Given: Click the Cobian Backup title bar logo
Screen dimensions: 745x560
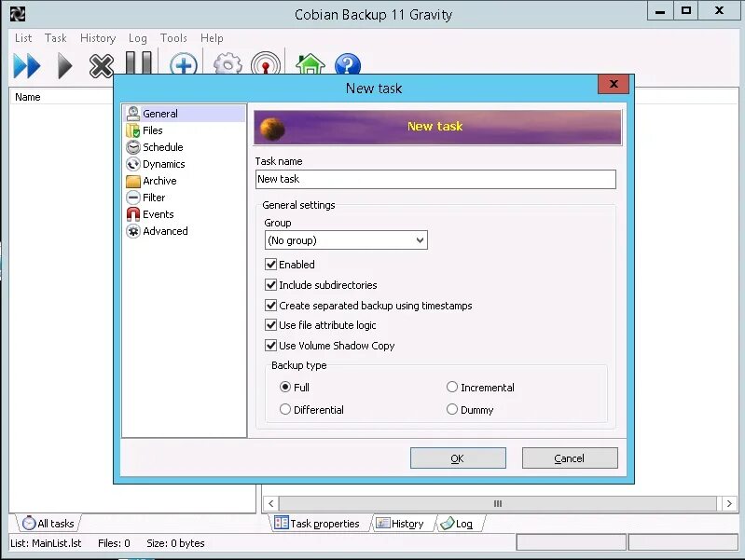Looking at the screenshot, I should pyautogui.click(x=17, y=14).
